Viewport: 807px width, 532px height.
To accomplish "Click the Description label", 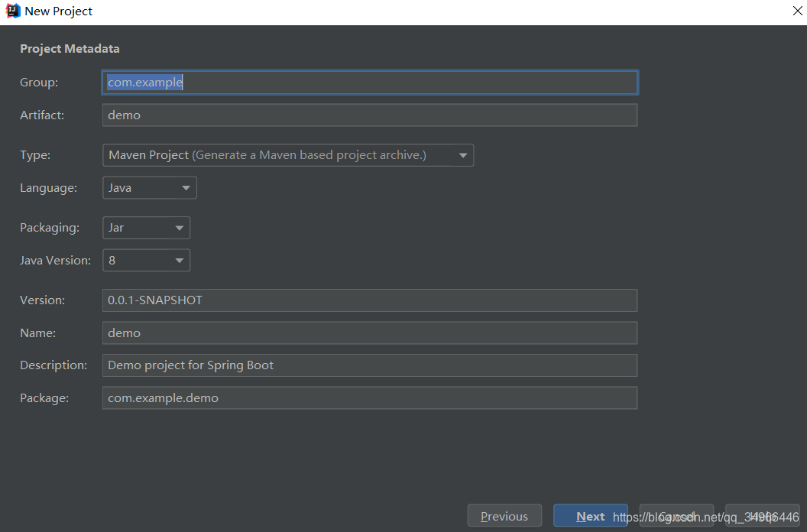I will pos(53,365).
